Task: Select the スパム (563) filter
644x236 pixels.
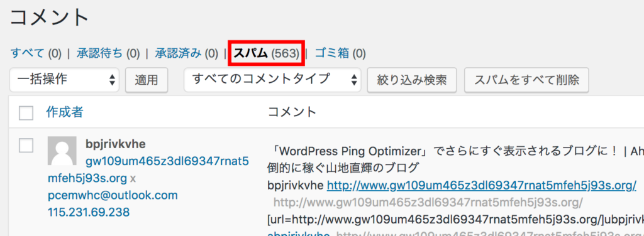Action: (x=267, y=53)
